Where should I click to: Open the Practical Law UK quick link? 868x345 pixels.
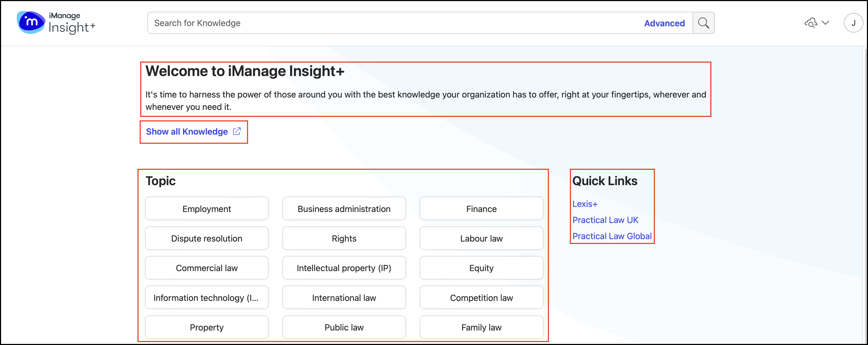click(x=605, y=220)
